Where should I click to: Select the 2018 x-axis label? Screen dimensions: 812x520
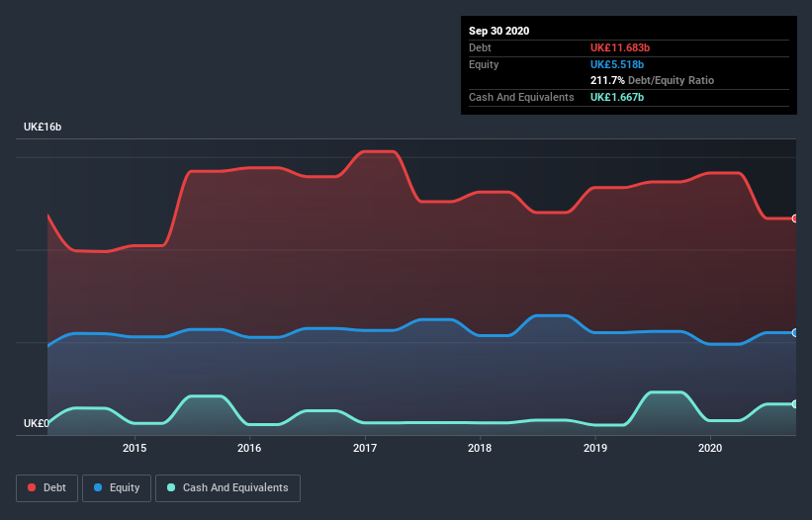[480, 448]
